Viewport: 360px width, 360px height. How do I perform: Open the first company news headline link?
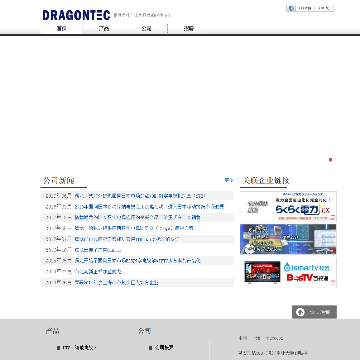pyautogui.click(x=140, y=196)
